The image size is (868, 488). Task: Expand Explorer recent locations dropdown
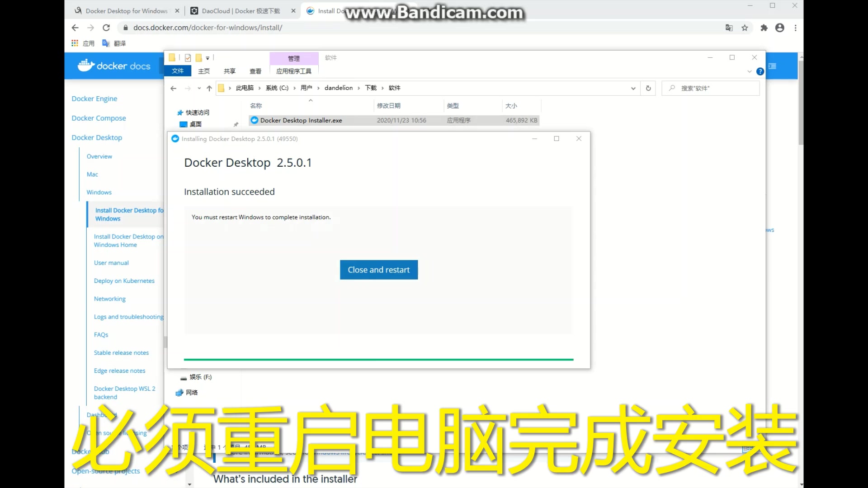click(x=199, y=88)
